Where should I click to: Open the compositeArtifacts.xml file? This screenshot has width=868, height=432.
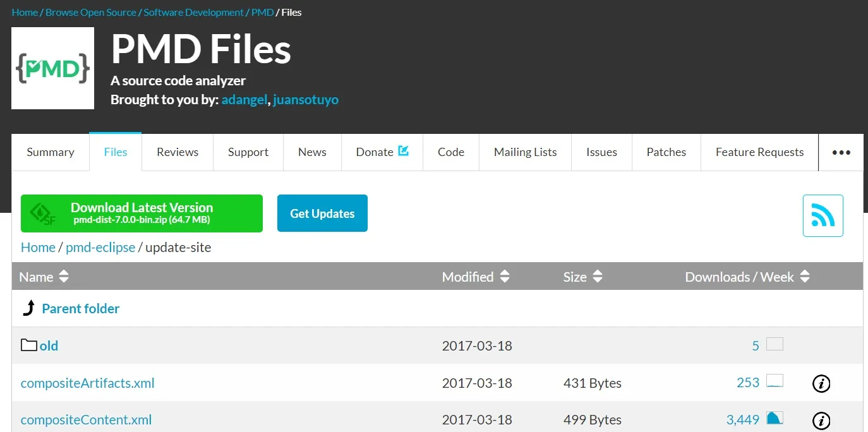point(87,383)
